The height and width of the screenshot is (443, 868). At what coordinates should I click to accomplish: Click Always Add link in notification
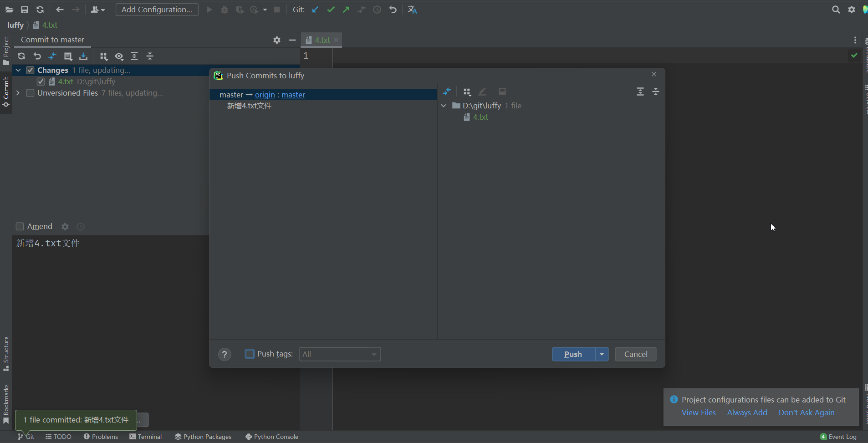click(747, 412)
